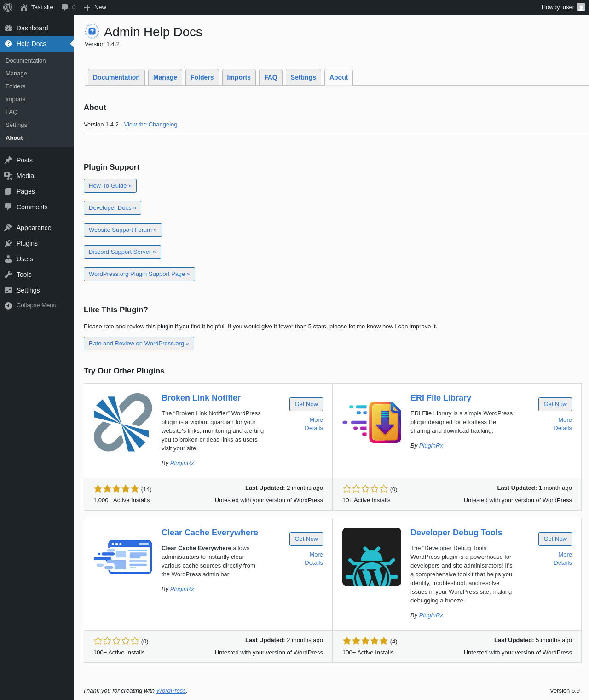
Task: Click the Posts pin icon in sidebar
Action: click(x=8, y=160)
